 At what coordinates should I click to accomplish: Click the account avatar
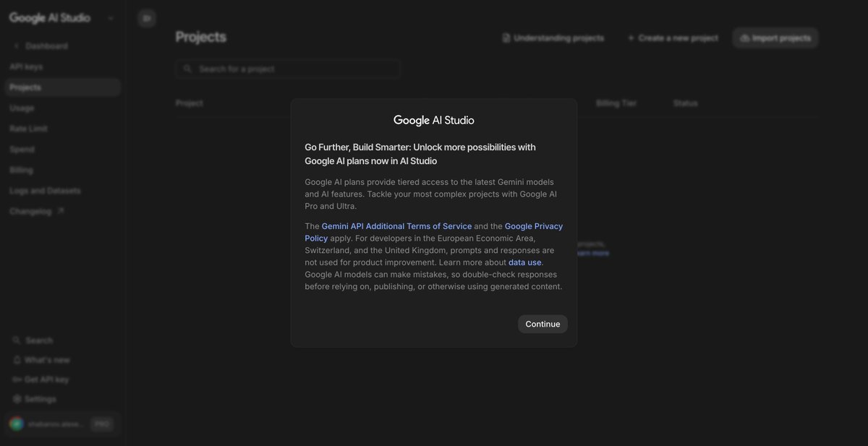click(x=16, y=424)
